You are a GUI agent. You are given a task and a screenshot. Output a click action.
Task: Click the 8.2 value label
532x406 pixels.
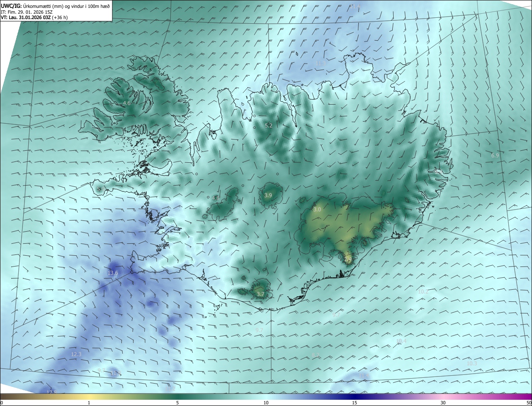pos(315,355)
